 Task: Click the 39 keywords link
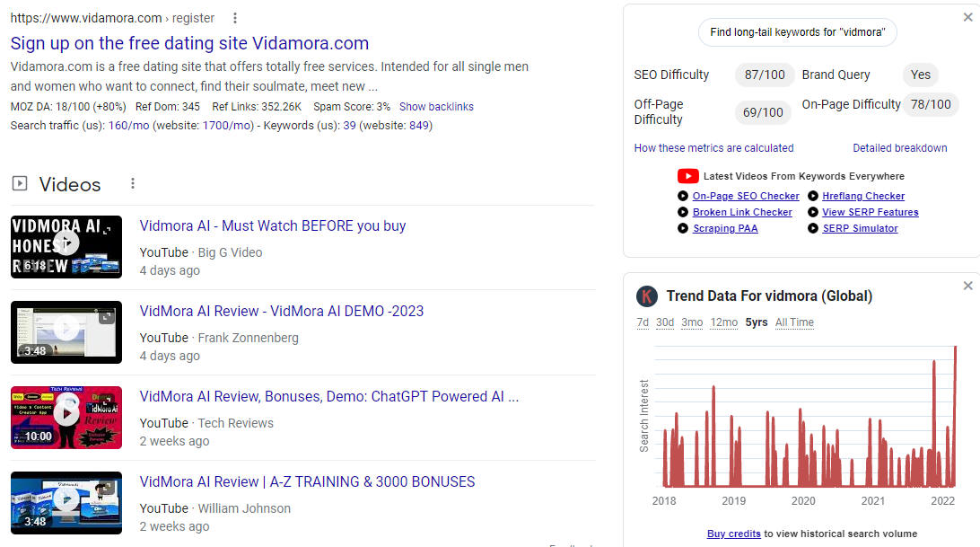pyautogui.click(x=349, y=125)
